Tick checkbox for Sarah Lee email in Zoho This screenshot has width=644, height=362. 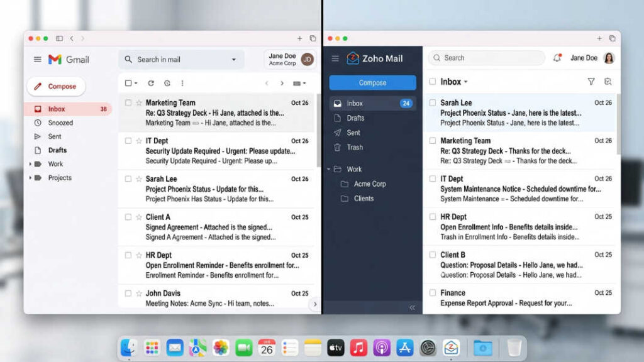(433, 102)
